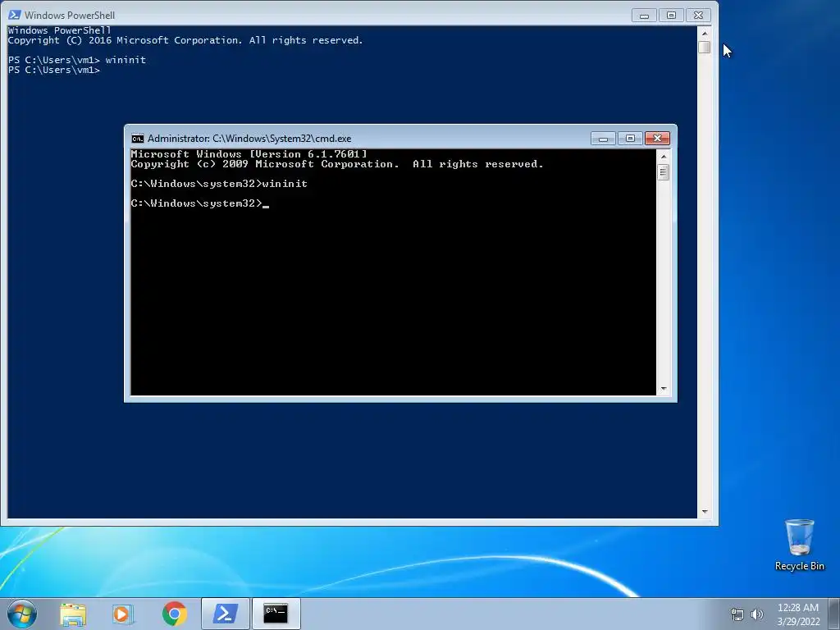840x630 pixels.
Task: Open PowerShell system menu icon in title bar
Action: click(15, 15)
